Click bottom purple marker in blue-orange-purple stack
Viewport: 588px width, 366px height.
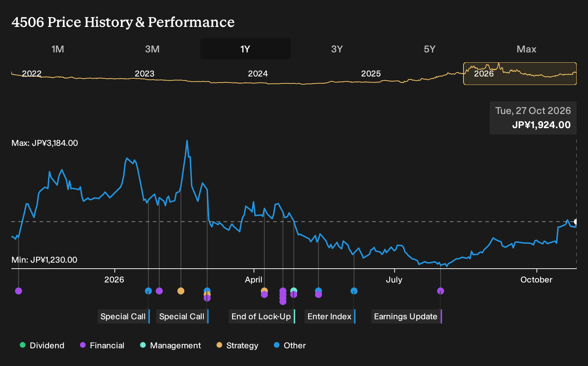pos(207,298)
